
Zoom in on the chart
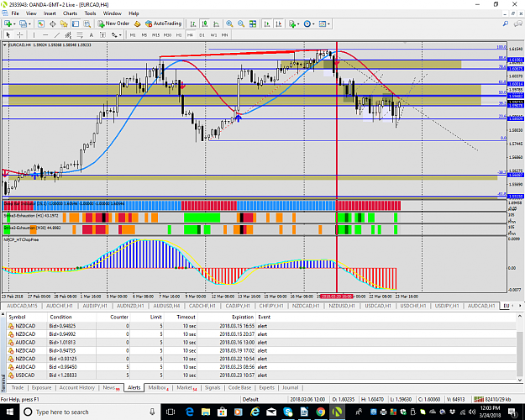229,24
